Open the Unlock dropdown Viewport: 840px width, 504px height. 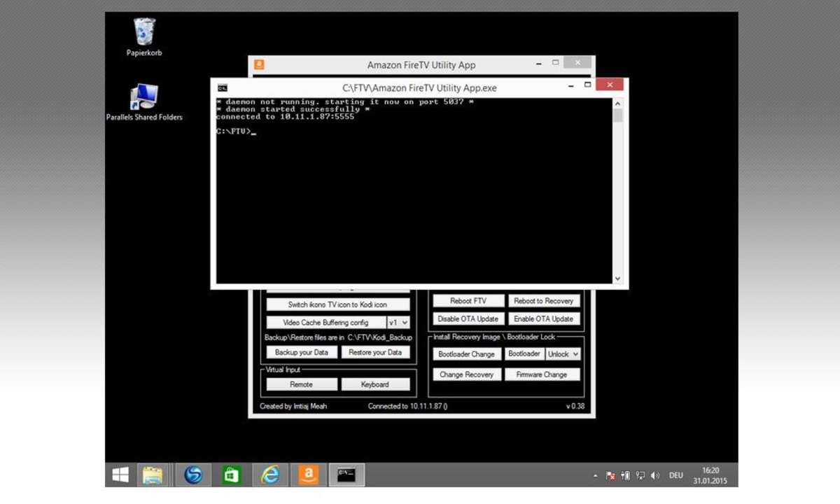[x=563, y=354]
